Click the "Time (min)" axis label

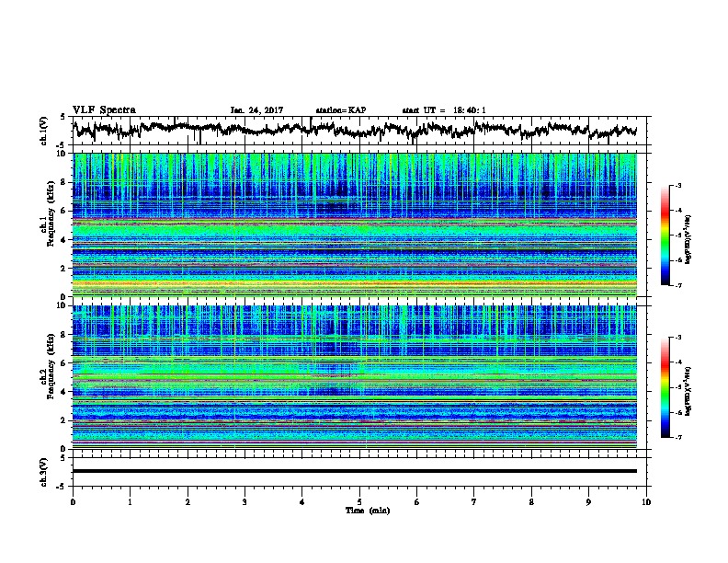[368, 511]
